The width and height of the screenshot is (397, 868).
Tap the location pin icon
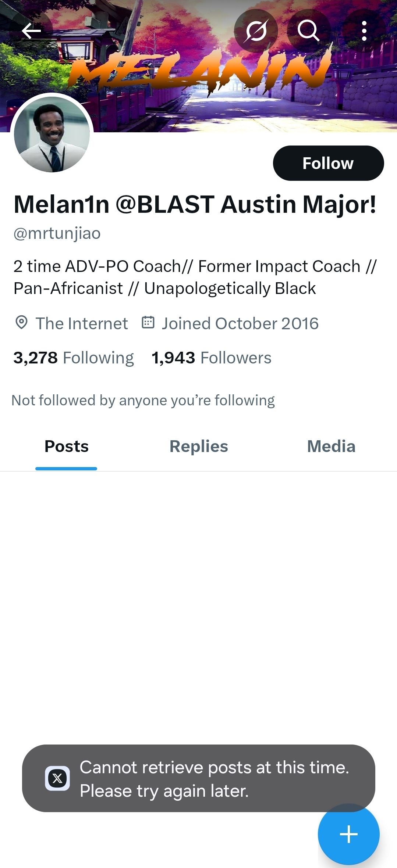tap(21, 323)
